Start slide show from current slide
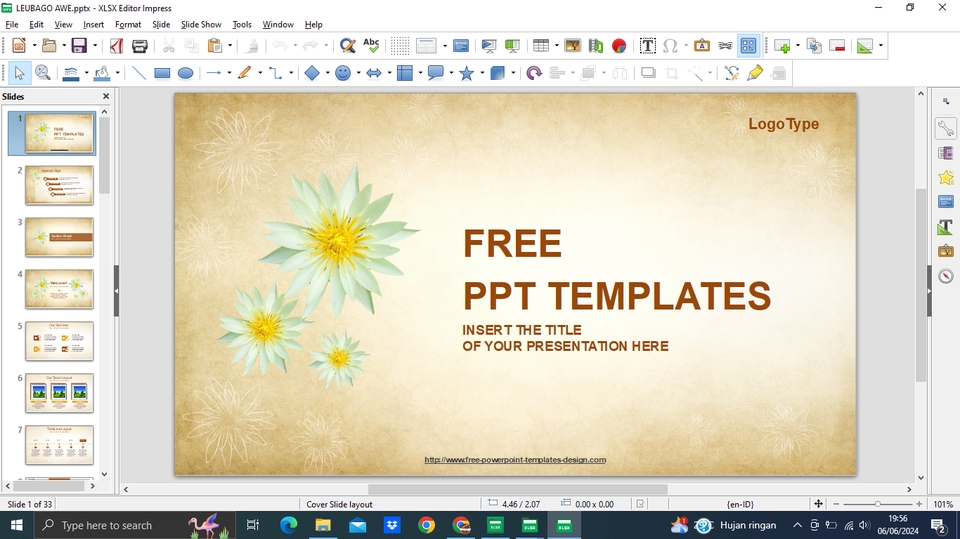The width and height of the screenshot is (960, 539). [512, 46]
